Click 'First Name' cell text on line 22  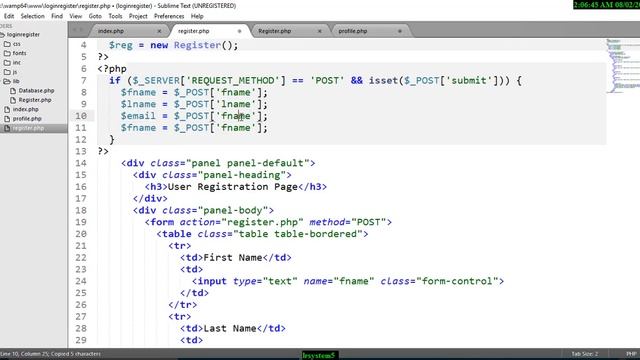[233, 258]
